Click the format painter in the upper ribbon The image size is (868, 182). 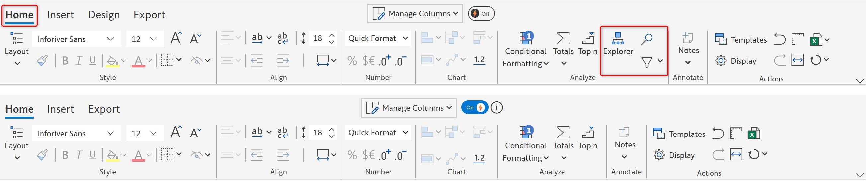click(x=42, y=61)
